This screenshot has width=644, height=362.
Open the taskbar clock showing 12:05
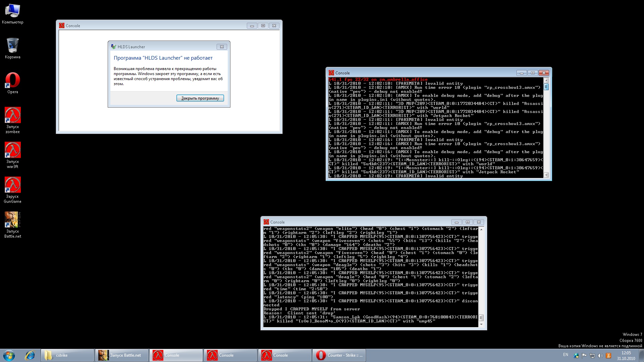626,356
